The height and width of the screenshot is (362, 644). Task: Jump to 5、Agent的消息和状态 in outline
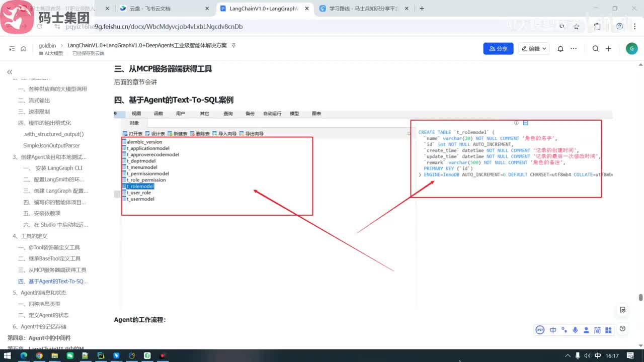coord(39,293)
